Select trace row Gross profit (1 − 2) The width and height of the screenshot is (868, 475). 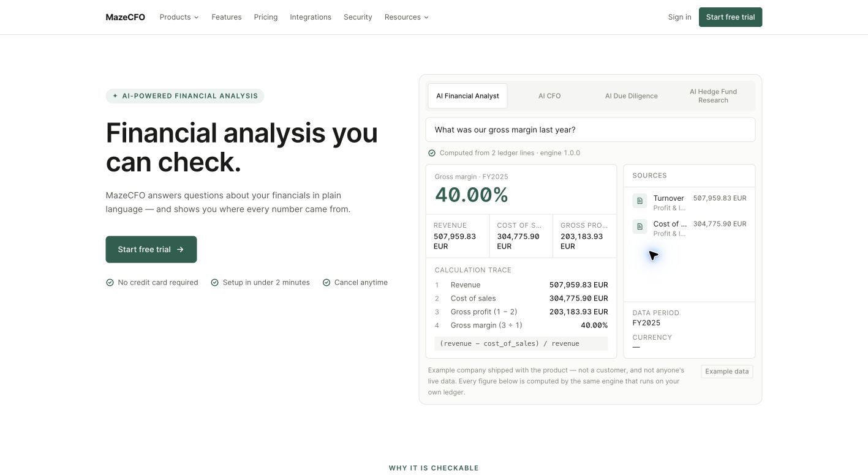pos(521,312)
